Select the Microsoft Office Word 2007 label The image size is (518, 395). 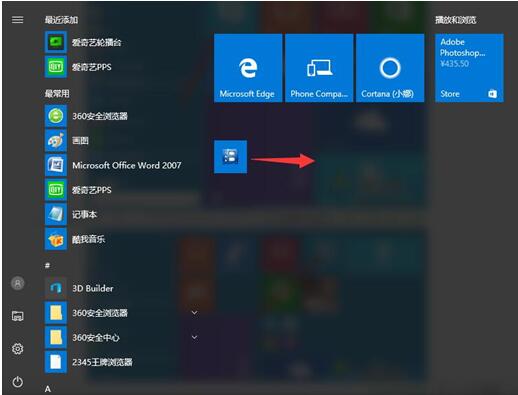coord(127,165)
